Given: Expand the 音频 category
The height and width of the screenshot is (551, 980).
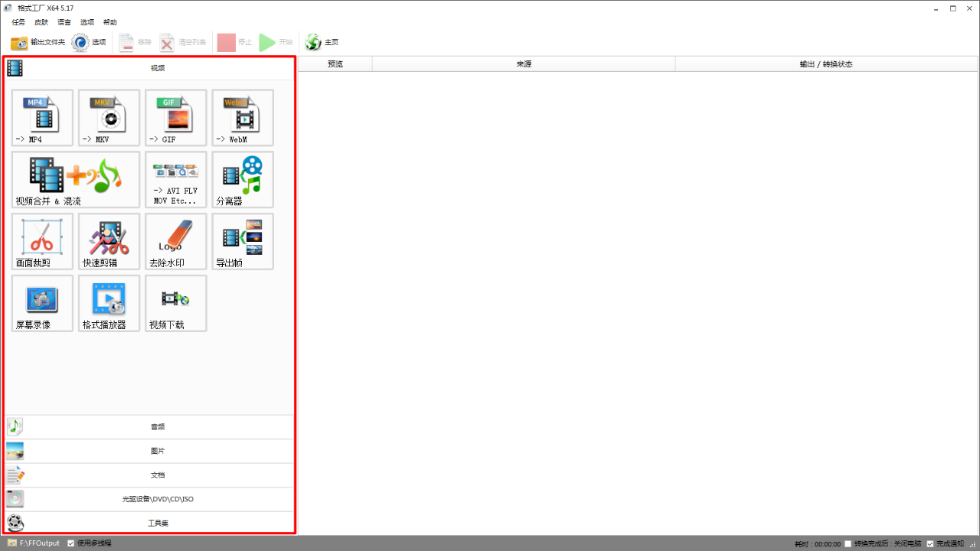Looking at the screenshot, I should (149, 427).
